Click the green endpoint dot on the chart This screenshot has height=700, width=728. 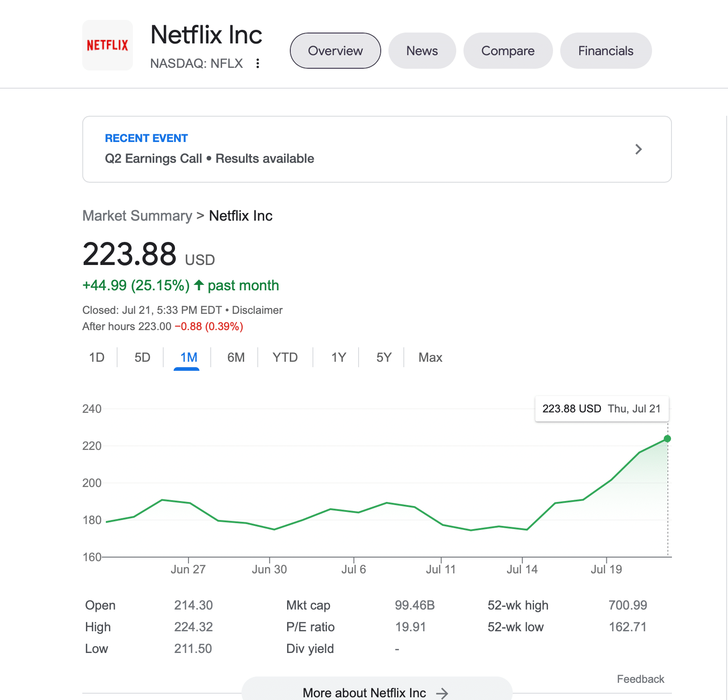pyautogui.click(x=667, y=439)
